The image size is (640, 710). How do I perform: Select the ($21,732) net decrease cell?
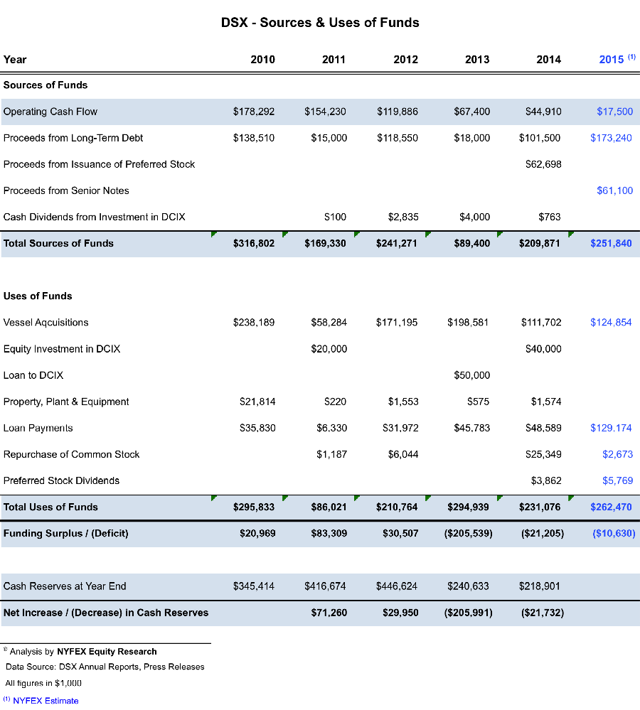point(543,613)
